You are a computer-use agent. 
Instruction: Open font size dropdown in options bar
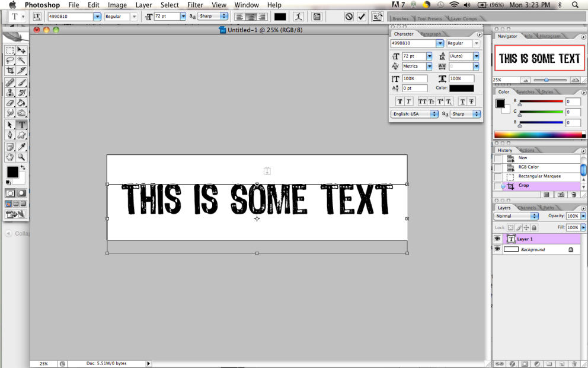[x=183, y=17]
